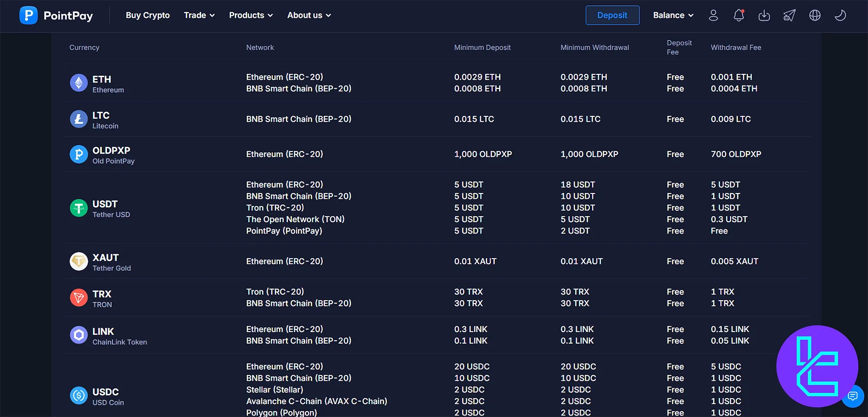The image size is (868, 417).
Task: Click The Open Network (TON) network row
Action: pos(295,219)
